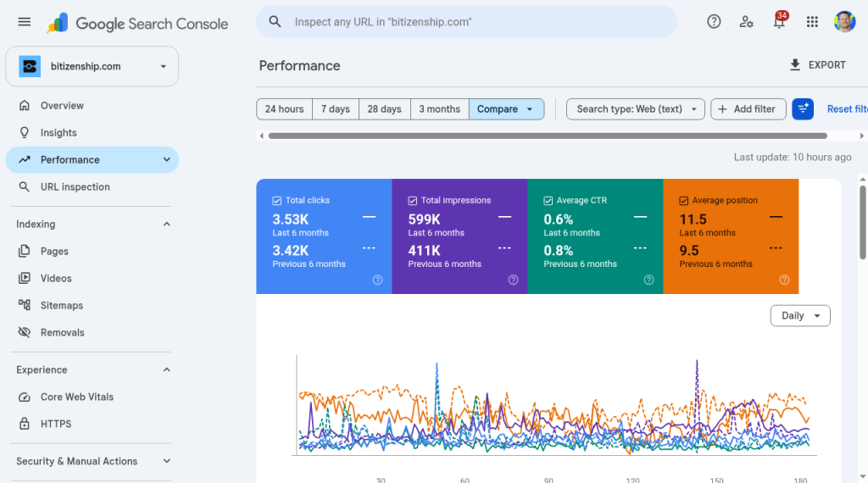Open Users and settings icon
The image size is (868, 483).
pos(746,21)
